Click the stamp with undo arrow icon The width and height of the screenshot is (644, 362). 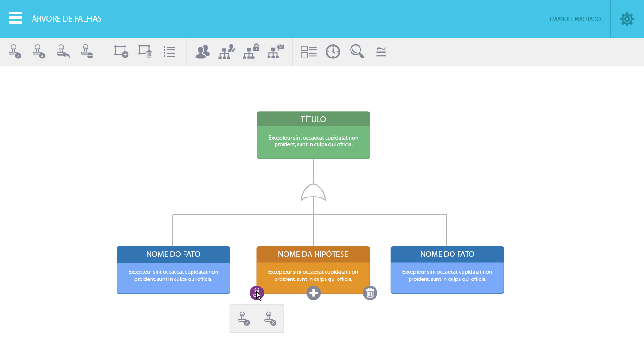tap(63, 51)
